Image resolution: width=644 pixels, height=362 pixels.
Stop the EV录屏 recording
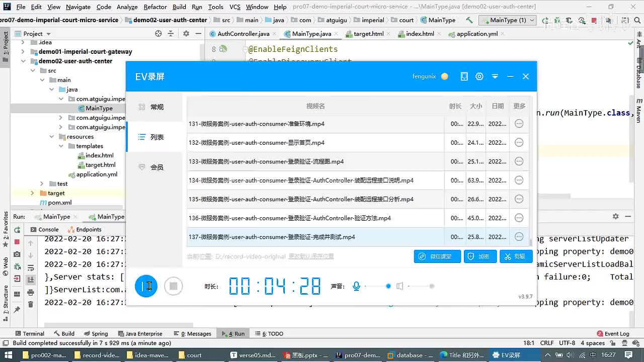[173, 286]
